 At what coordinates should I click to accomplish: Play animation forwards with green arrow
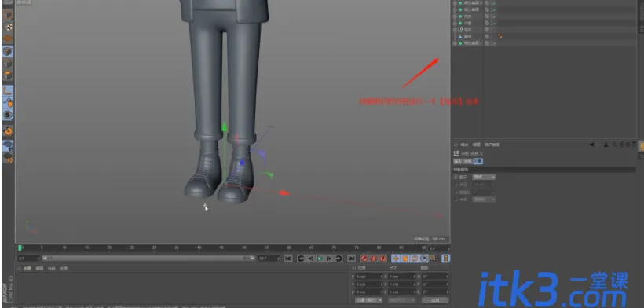pyautogui.click(x=320, y=258)
